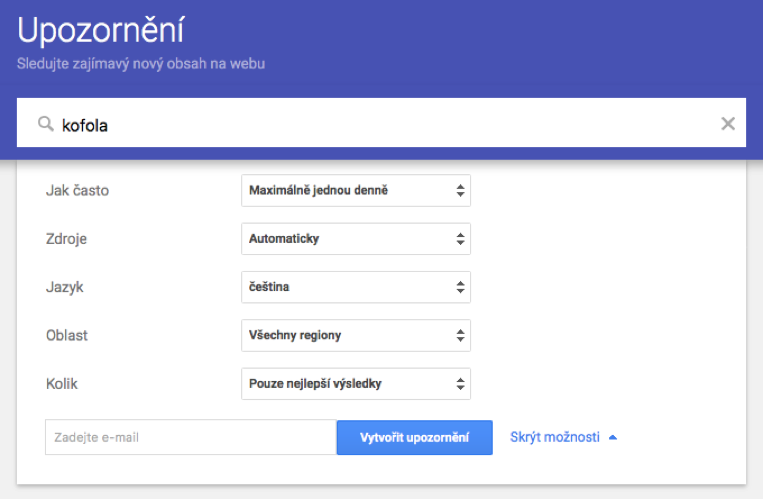Screen dimensions: 763x499
Task: Click the Jak často label
Action: (x=78, y=191)
